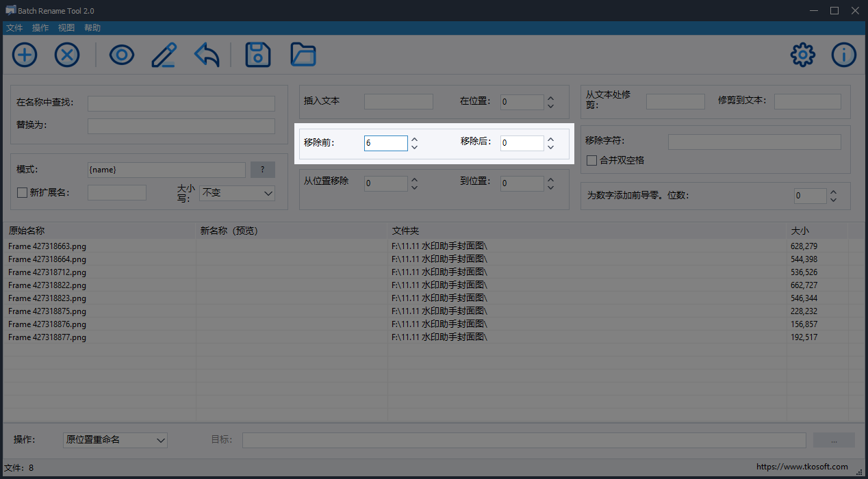The width and height of the screenshot is (868, 479).
Task: Click the undo arrow icon
Action: 207,55
